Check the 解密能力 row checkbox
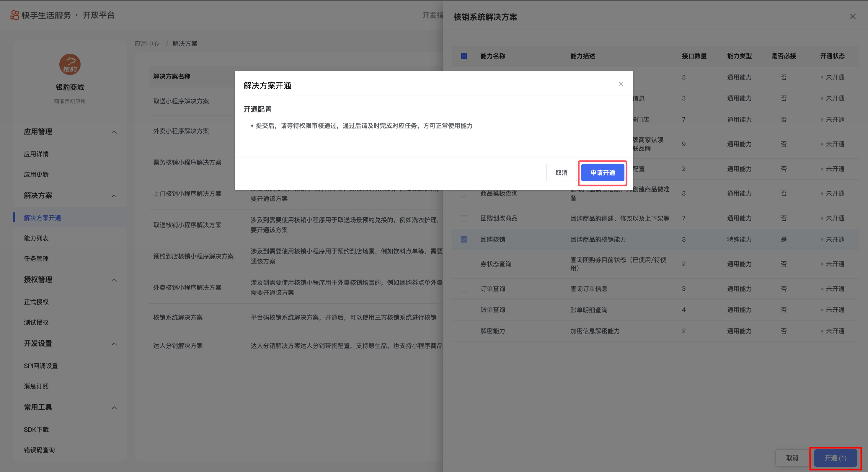 click(x=464, y=331)
